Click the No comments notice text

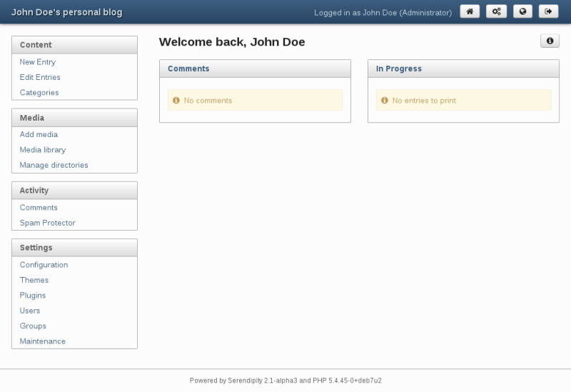point(208,101)
